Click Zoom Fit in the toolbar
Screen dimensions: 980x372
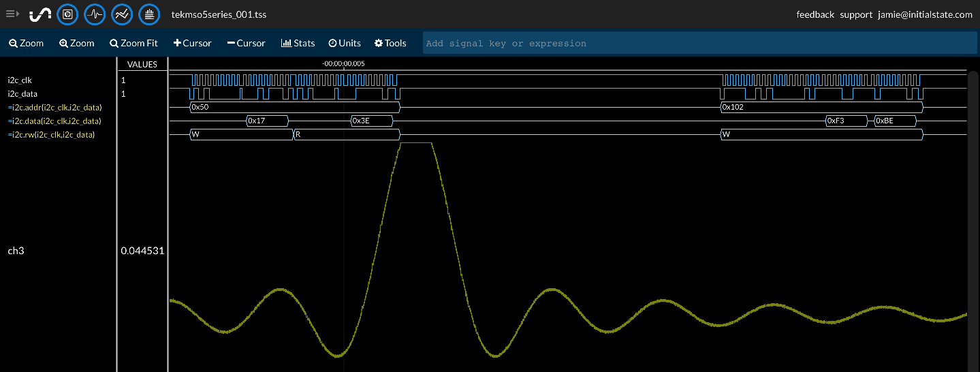tap(133, 43)
